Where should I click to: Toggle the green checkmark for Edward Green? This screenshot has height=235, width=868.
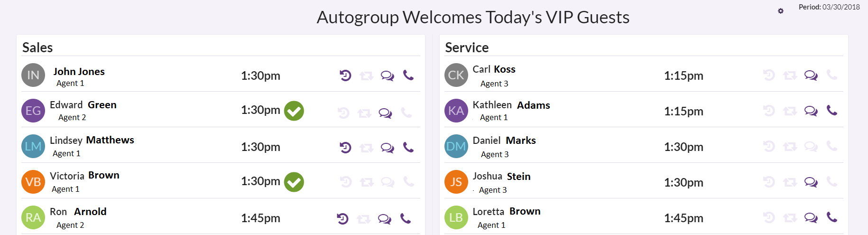point(294,111)
